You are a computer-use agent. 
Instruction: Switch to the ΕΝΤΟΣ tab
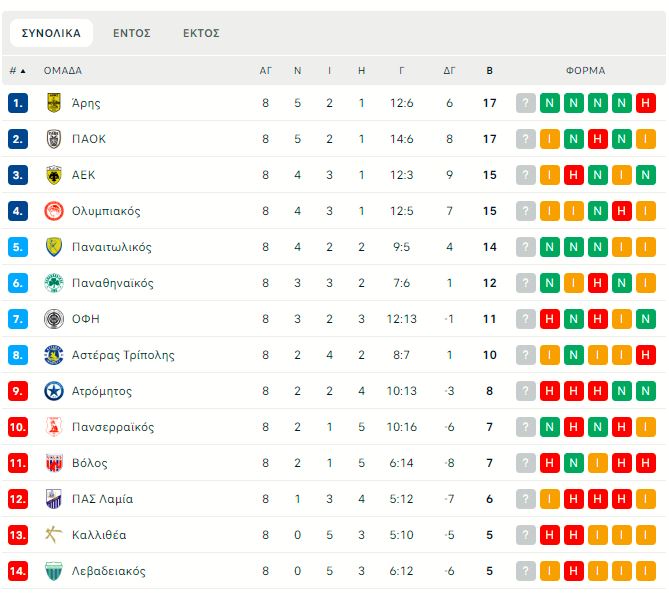pos(132,33)
